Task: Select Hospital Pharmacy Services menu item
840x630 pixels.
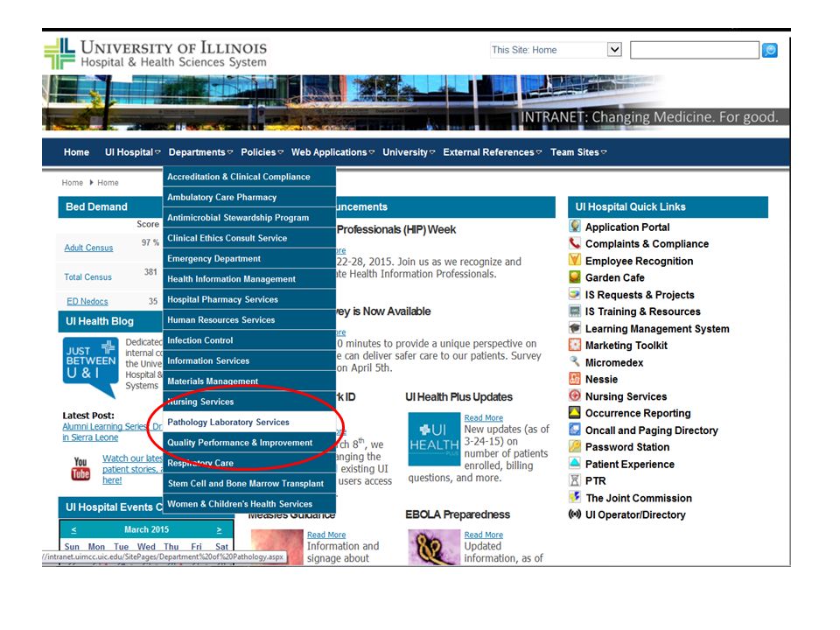Action: (x=249, y=299)
